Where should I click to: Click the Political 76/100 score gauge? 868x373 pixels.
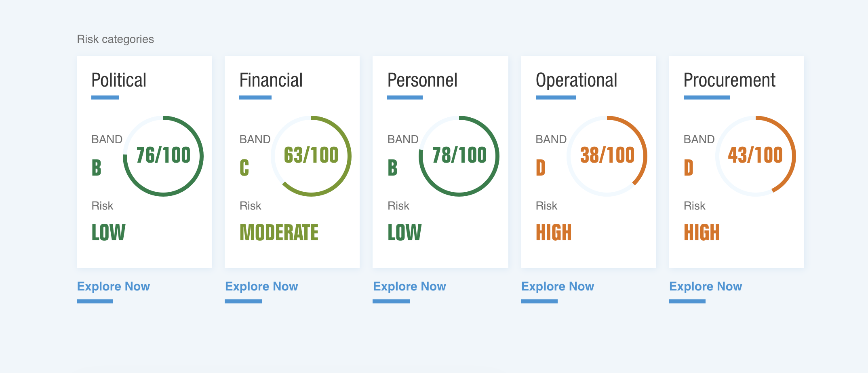[163, 156]
